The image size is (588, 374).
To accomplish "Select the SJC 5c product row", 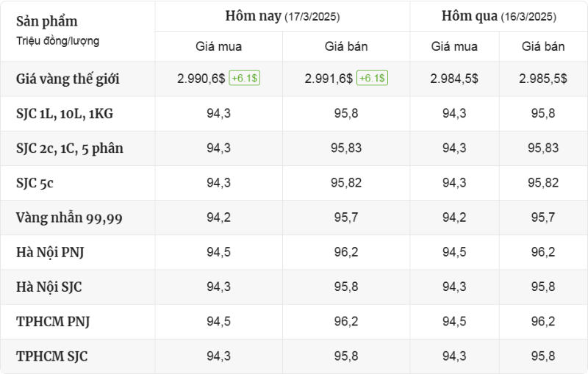I will tap(294, 183).
